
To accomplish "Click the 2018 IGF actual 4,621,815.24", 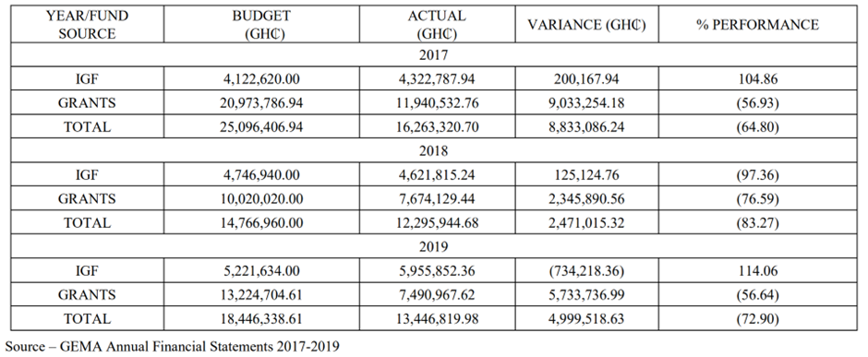I will [x=437, y=174].
